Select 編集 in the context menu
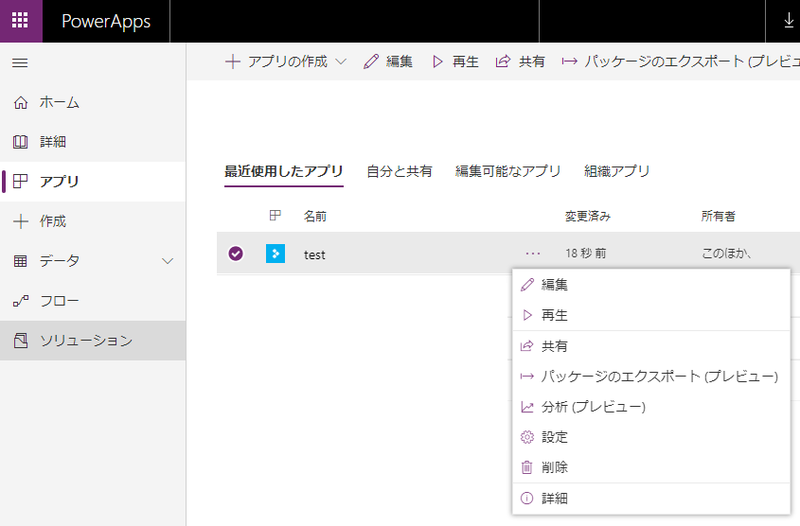The image size is (800, 526). point(651,285)
